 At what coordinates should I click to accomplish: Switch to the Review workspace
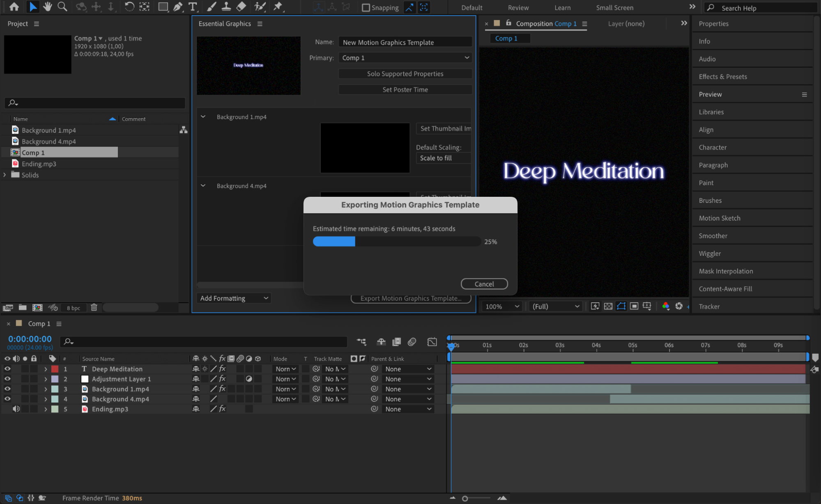(x=518, y=7)
